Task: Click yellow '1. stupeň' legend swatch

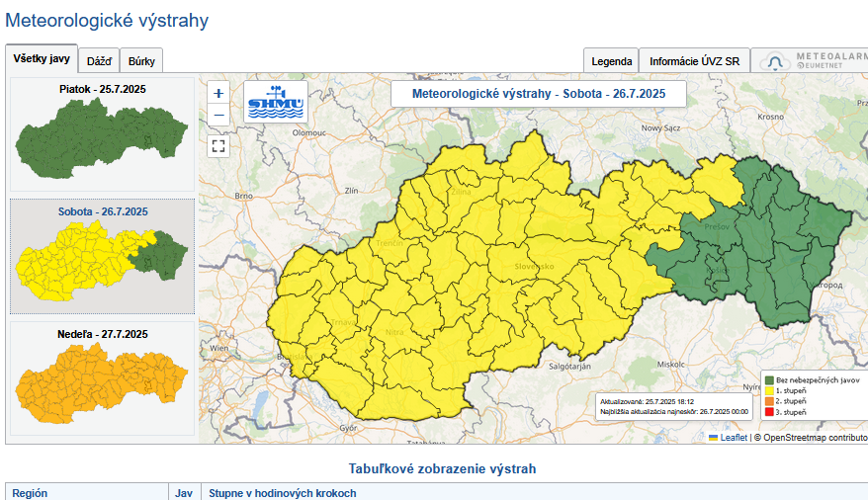Action: (768, 390)
